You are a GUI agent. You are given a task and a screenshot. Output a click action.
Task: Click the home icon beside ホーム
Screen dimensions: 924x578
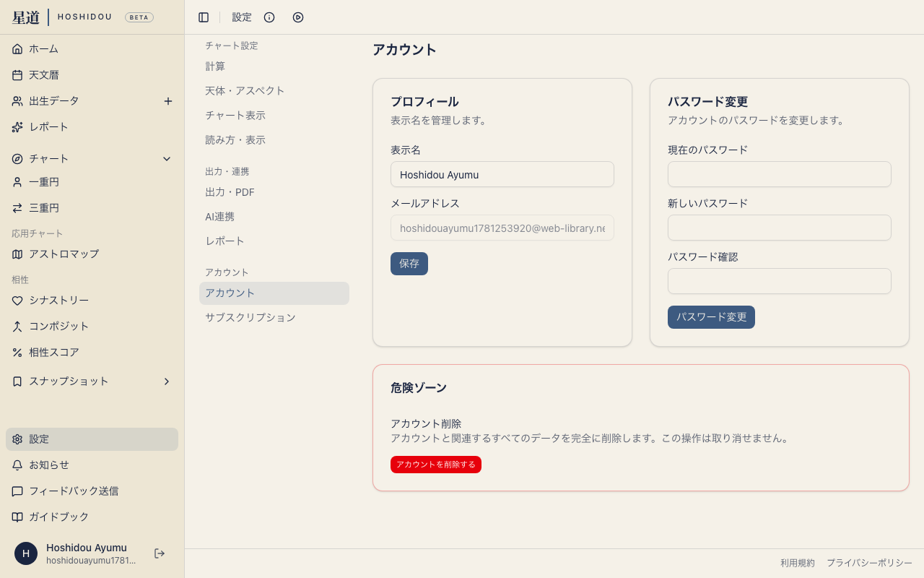[x=17, y=49]
